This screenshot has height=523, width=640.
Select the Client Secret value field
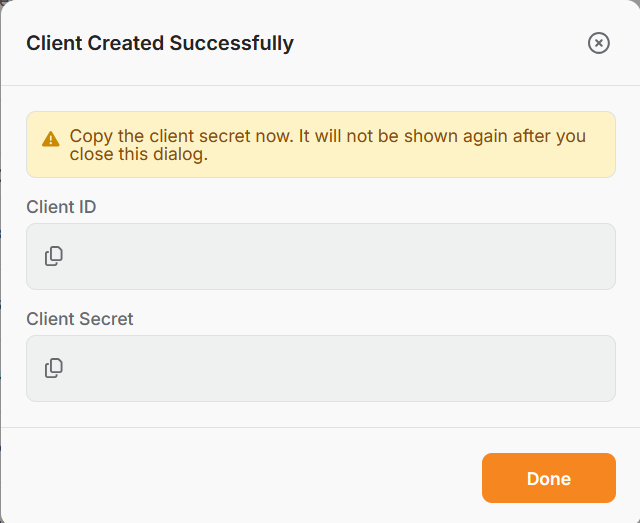pos(321,368)
